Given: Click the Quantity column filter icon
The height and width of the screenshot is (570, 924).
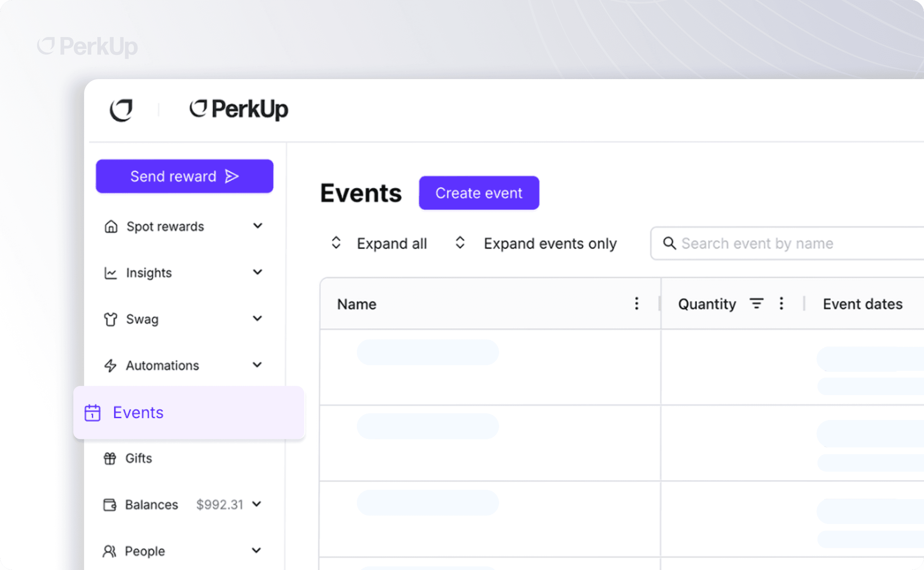Looking at the screenshot, I should pyautogui.click(x=756, y=304).
